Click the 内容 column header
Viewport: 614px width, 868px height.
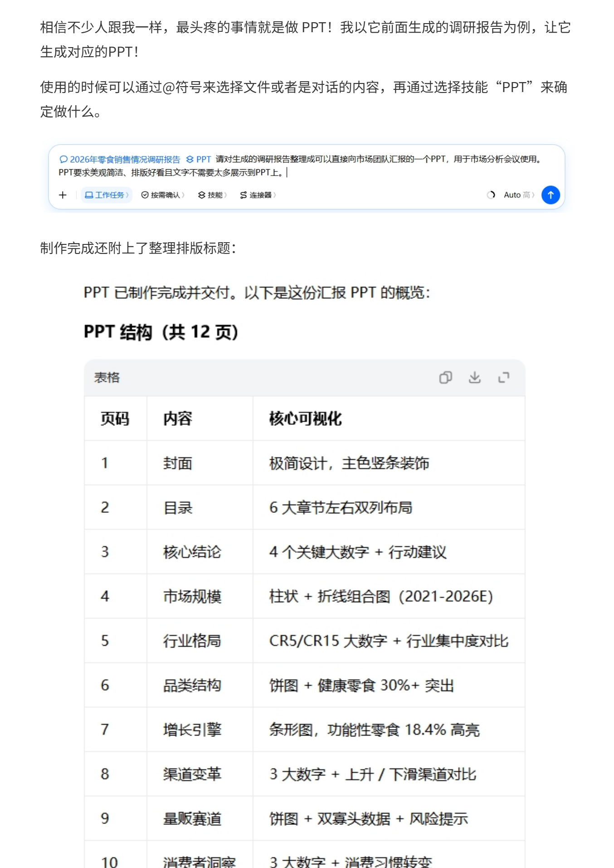pyautogui.click(x=178, y=419)
